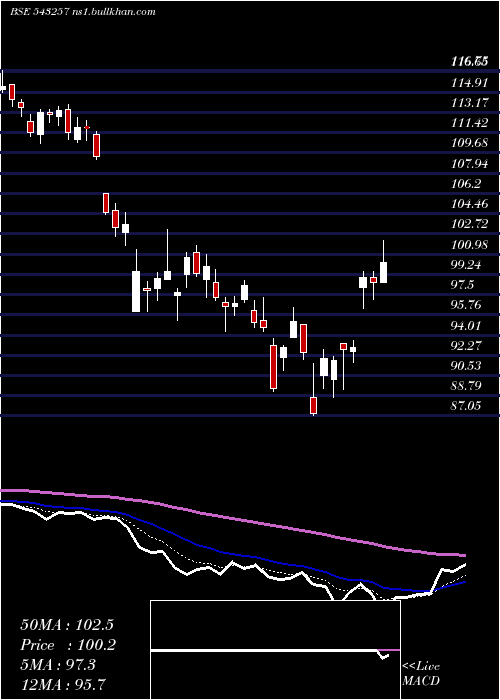Image resolution: width=500 pixels, height=700 pixels.
Task: Select the 113.17 price axis label
Action: coord(469,103)
